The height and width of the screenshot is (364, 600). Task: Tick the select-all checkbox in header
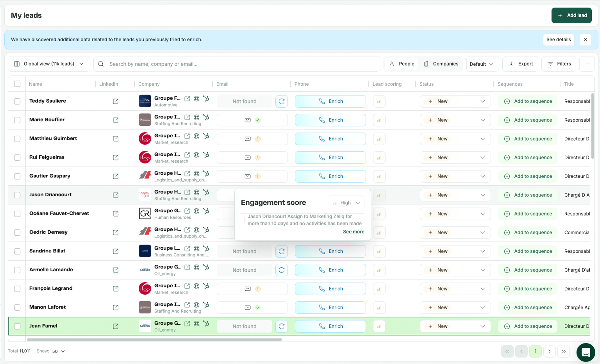[17, 84]
